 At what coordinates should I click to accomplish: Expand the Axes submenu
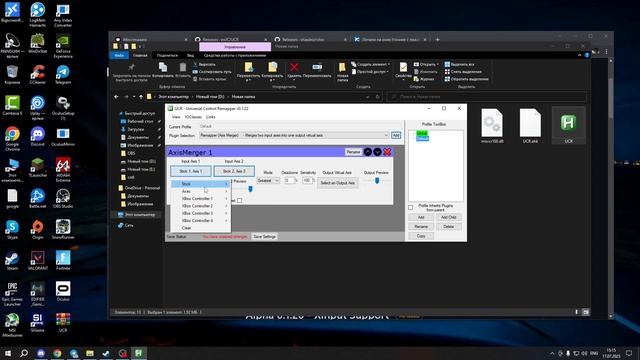click(200, 191)
